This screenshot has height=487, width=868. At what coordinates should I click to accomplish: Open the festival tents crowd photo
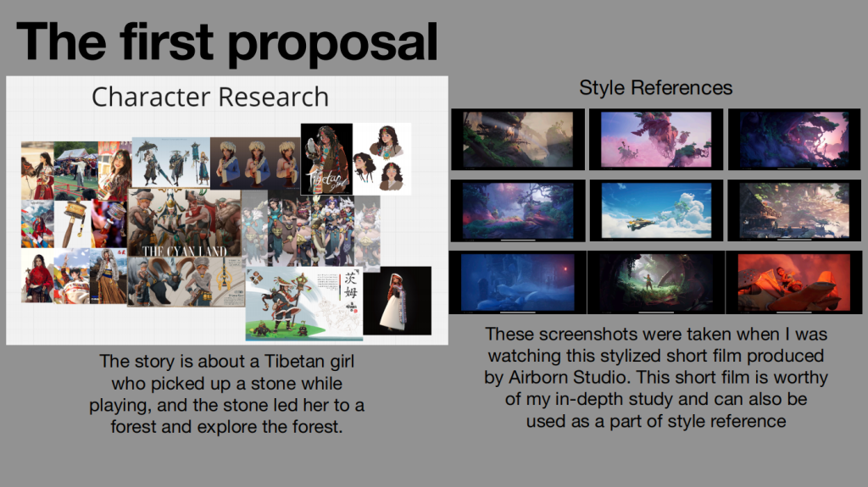75,170
